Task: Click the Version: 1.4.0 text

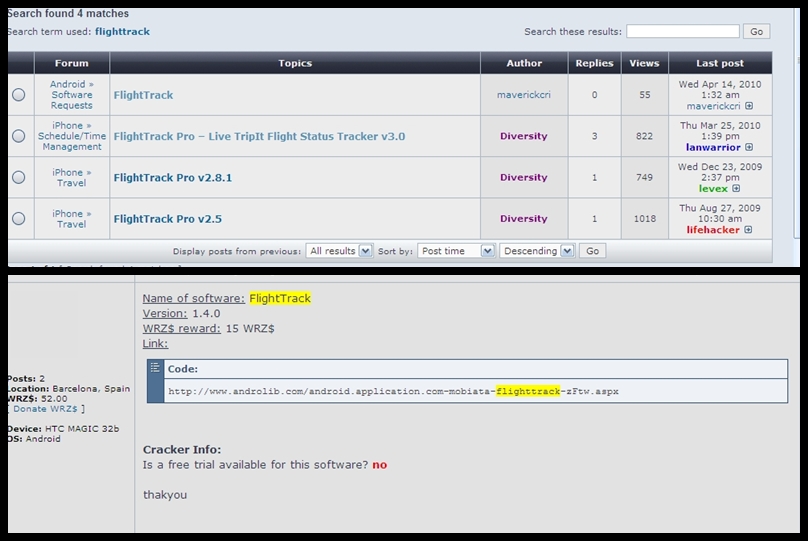Action: coord(181,313)
